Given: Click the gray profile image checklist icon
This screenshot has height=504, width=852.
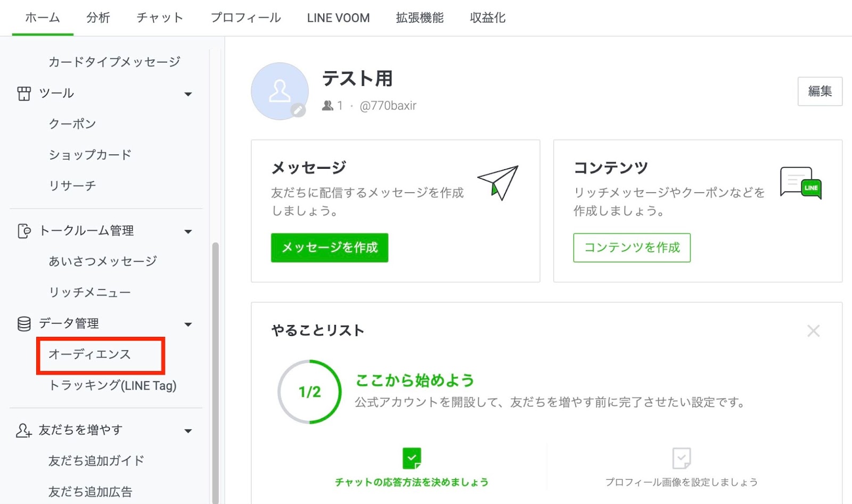Looking at the screenshot, I should click(682, 458).
